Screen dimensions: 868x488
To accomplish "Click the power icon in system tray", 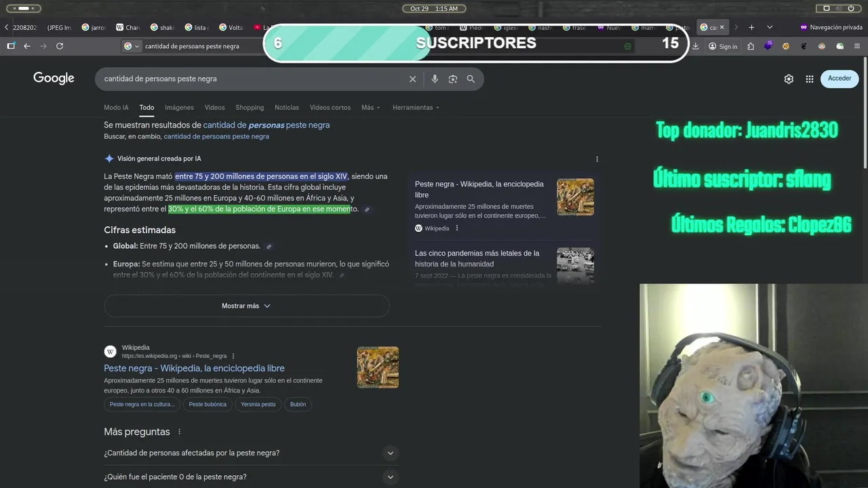I will point(852,8).
